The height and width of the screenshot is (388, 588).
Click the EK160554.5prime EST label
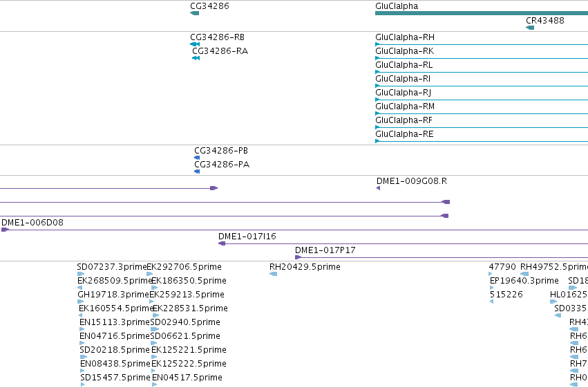click(x=116, y=308)
